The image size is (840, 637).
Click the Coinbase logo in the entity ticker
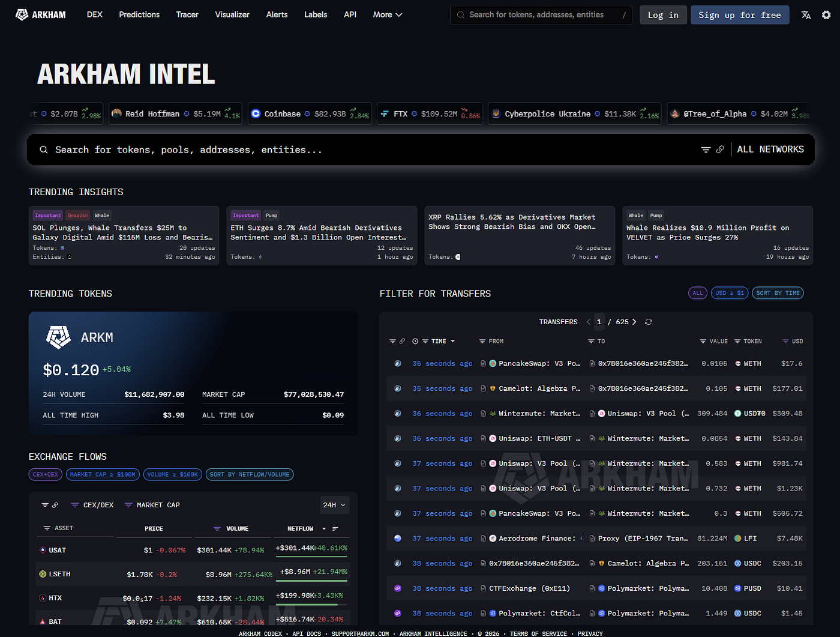pos(256,113)
